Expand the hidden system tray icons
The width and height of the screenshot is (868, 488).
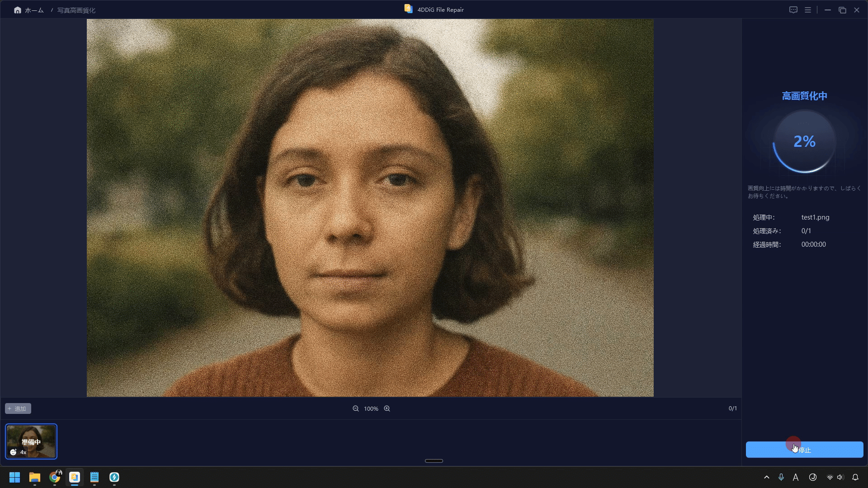point(766,477)
